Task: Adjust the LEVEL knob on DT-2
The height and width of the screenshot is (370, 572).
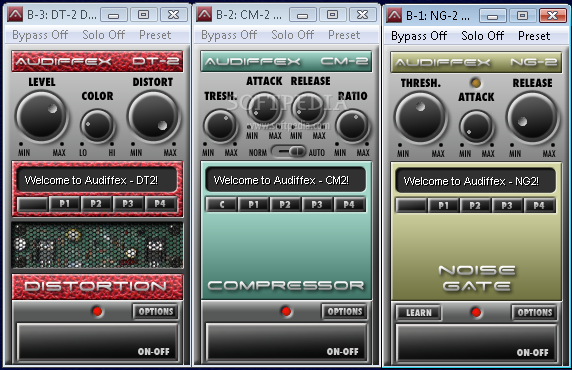Action: coord(42,116)
